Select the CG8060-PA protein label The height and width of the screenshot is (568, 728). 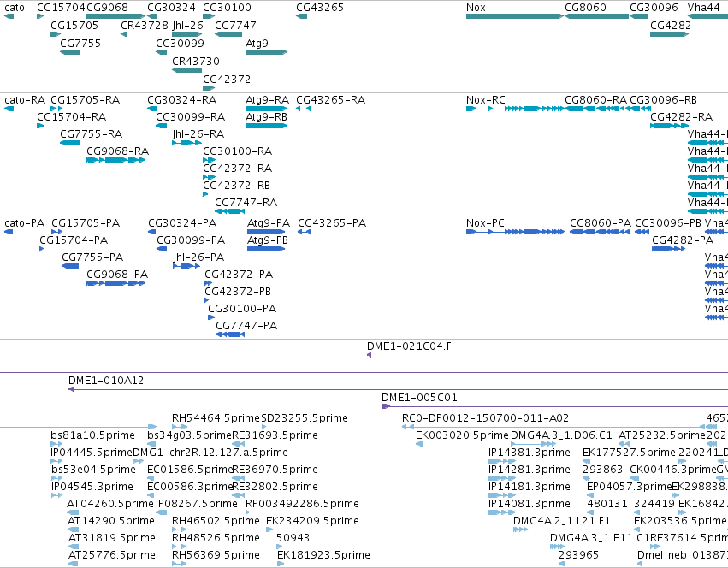tap(601, 223)
